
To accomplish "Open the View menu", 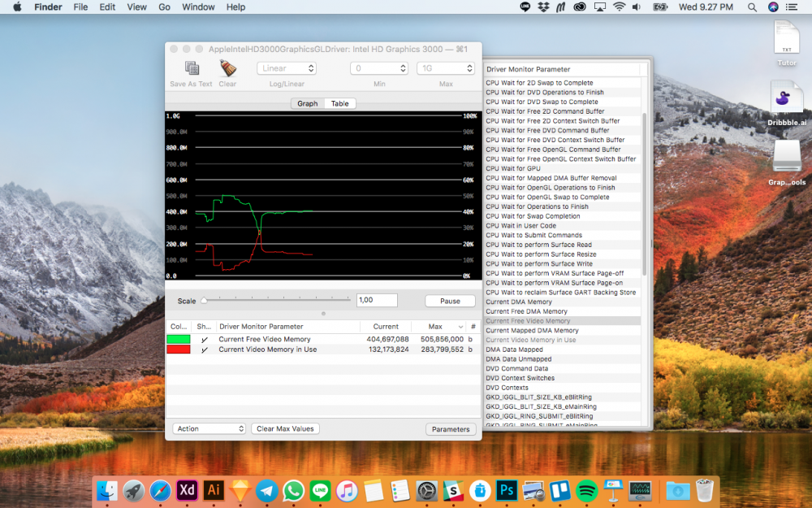I will click(136, 7).
